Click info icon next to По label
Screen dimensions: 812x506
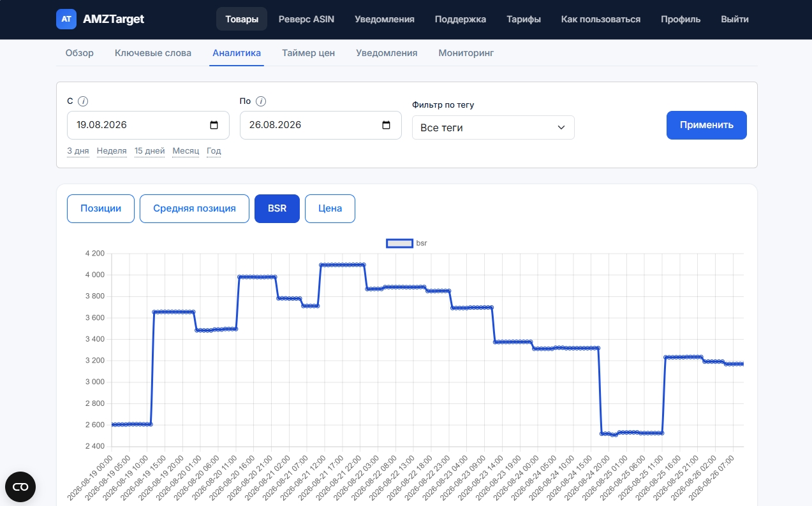261,101
